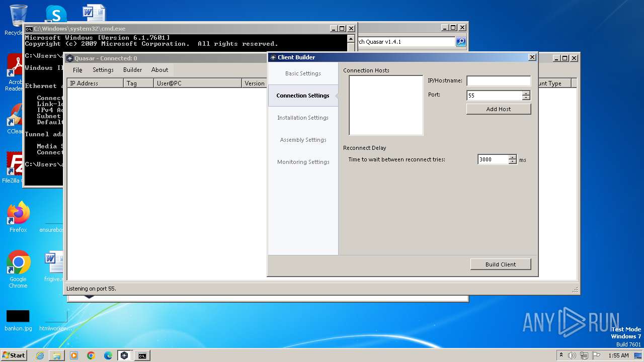Image resolution: width=644 pixels, height=362 pixels.
Task: Click the Client Builder title icon
Action: [x=273, y=57]
